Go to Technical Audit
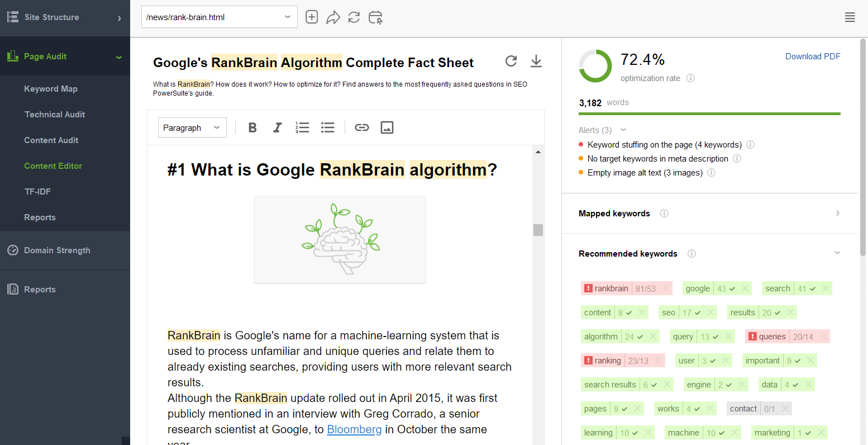This screenshot has height=445, width=868. (55, 115)
